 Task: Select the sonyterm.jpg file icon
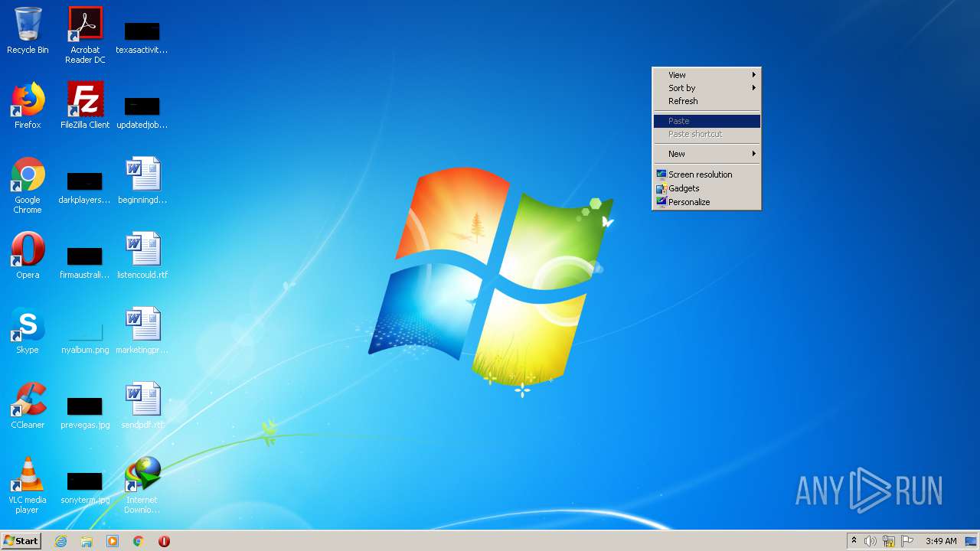[85, 487]
